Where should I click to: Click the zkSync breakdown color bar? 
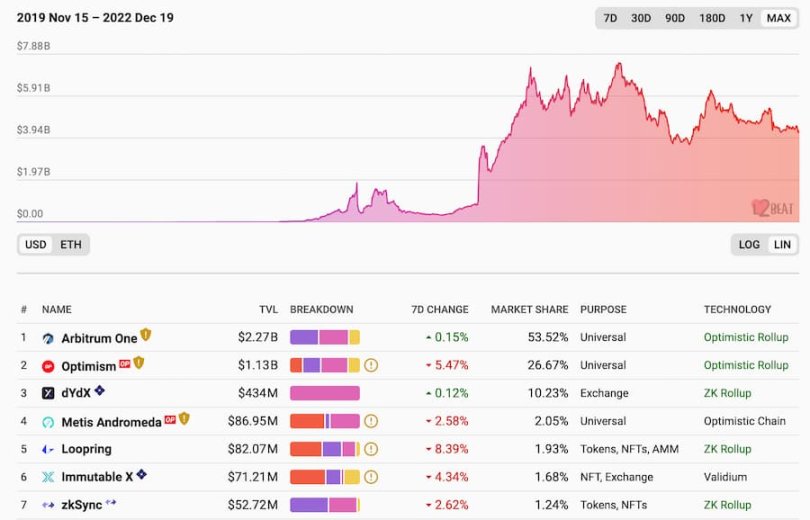tap(325, 505)
